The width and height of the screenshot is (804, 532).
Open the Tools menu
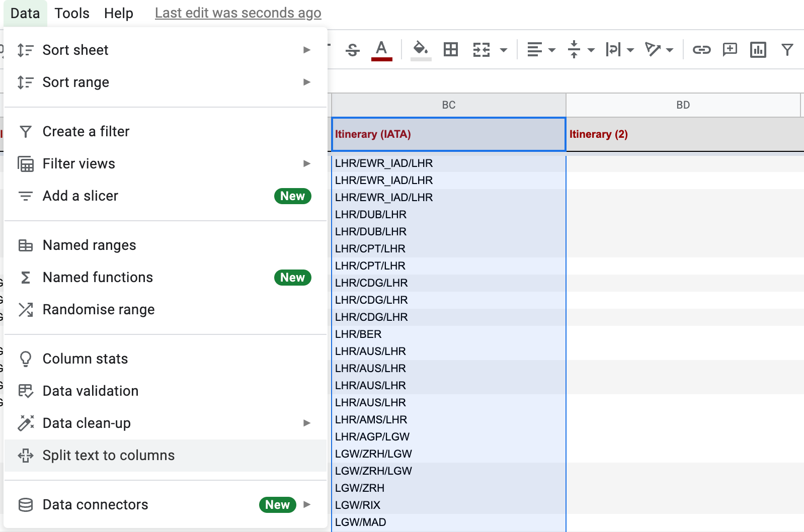point(72,13)
